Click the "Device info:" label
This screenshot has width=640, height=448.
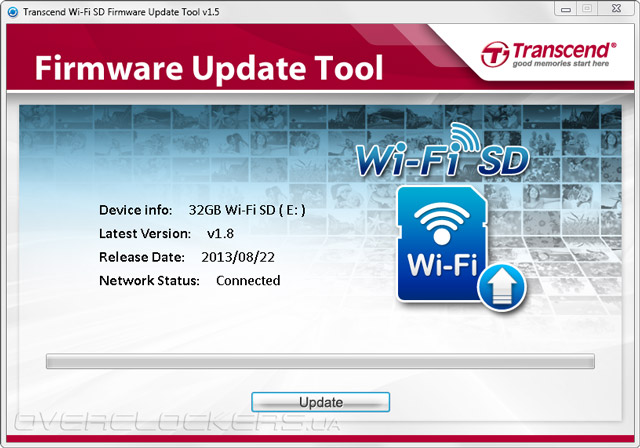[136, 210]
